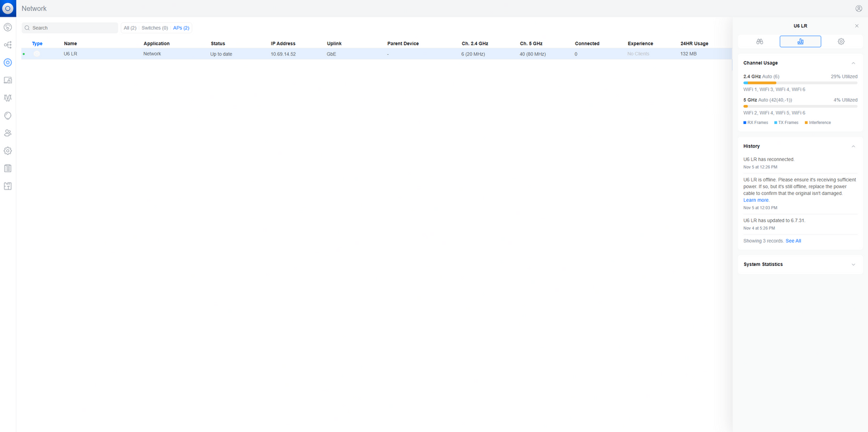Select the All (2) devices filter
This screenshot has width=868, height=432.
(x=130, y=28)
